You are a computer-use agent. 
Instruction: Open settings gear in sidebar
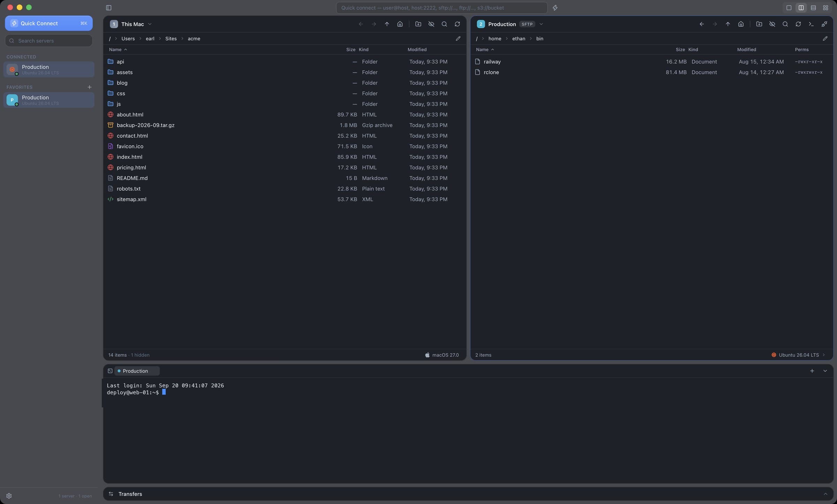pyautogui.click(x=9, y=496)
